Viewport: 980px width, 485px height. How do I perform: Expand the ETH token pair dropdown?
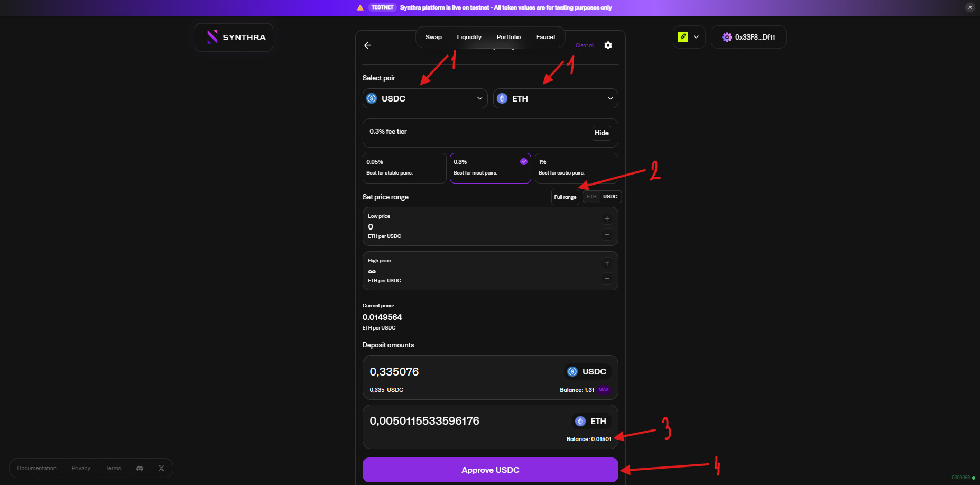(x=556, y=98)
